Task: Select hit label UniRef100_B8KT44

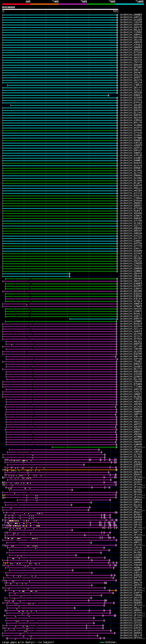Action: pyautogui.click(x=131, y=357)
